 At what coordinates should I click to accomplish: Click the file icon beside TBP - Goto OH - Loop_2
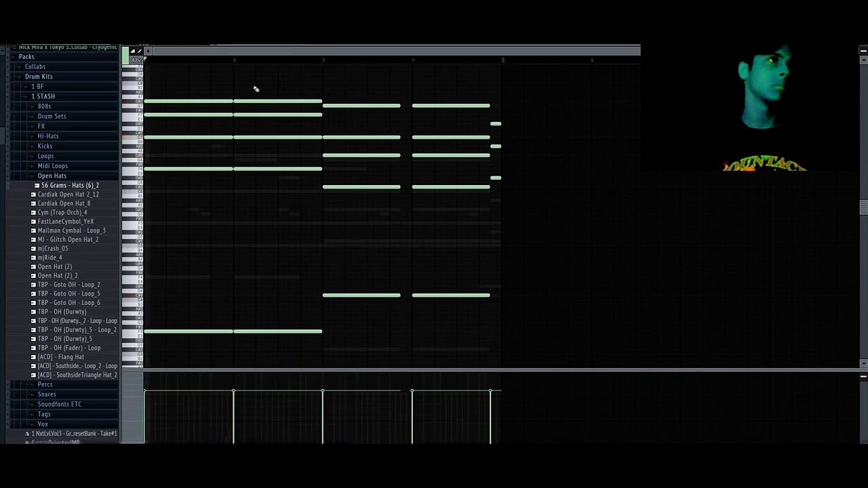pyautogui.click(x=33, y=285)
